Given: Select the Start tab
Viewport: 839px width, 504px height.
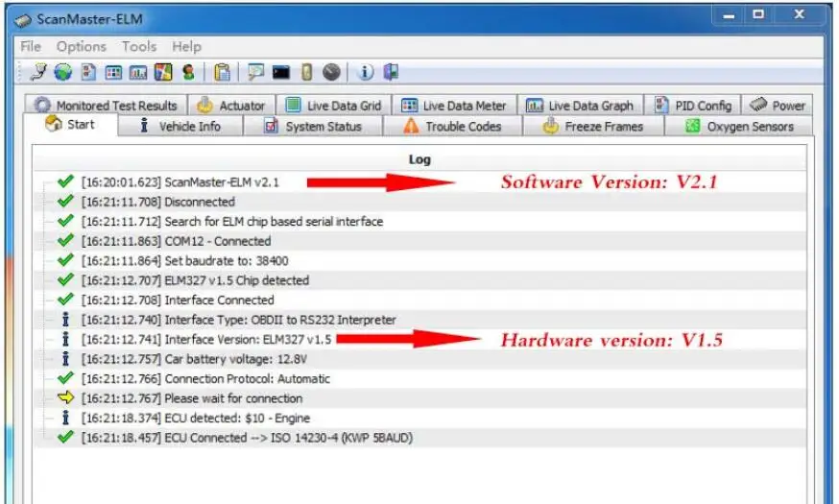Looking at the screenshot, I should 70,125.
